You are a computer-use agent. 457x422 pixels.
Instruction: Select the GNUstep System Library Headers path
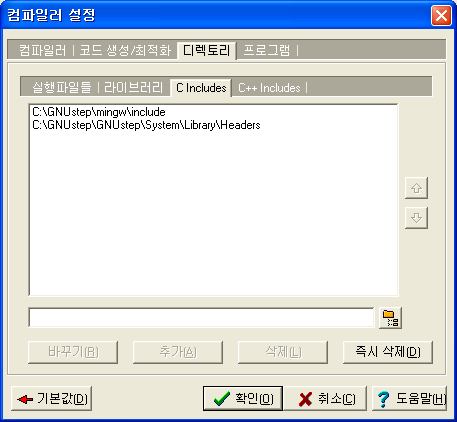[x=146, y=125]
